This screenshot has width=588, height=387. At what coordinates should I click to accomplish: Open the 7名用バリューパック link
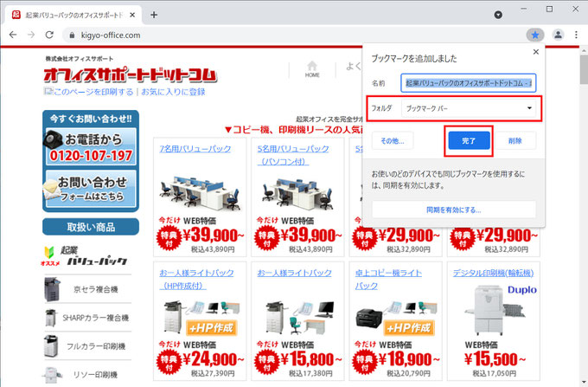195,149
